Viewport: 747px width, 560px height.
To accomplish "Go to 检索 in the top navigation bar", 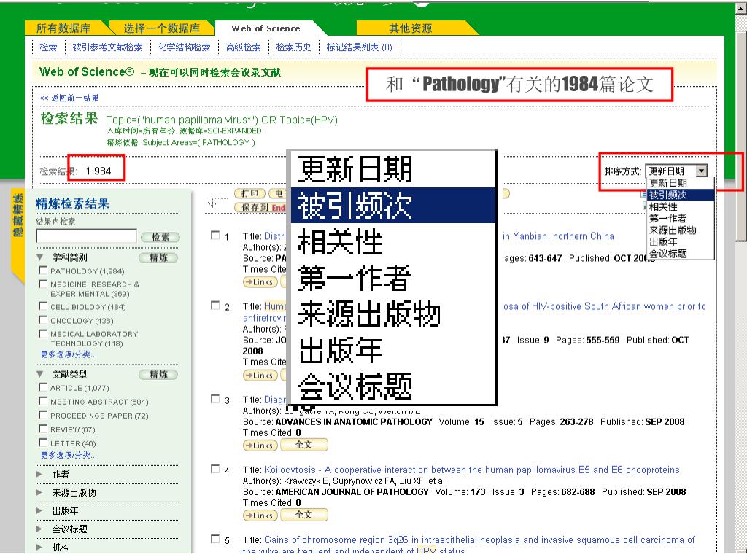I will [49, 47].
